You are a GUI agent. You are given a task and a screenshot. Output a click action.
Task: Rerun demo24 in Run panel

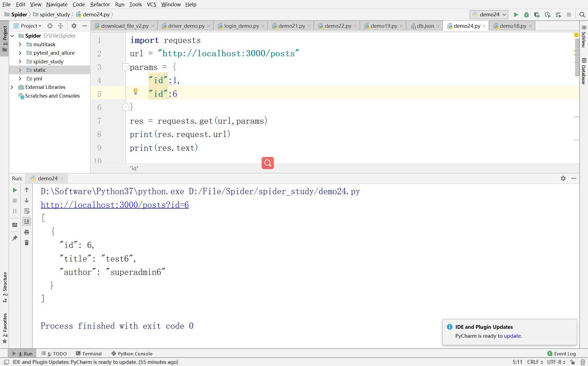pyautogui.click(x=15, y=190)
